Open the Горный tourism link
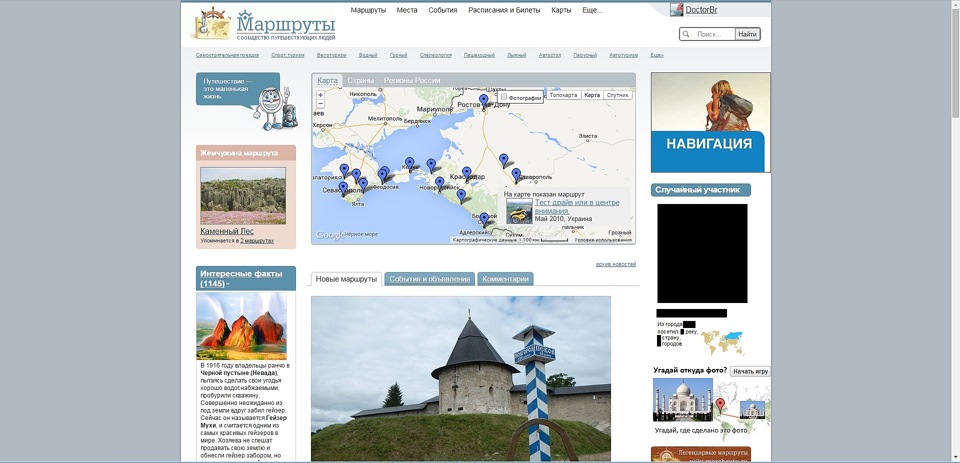 pos(399,55)
